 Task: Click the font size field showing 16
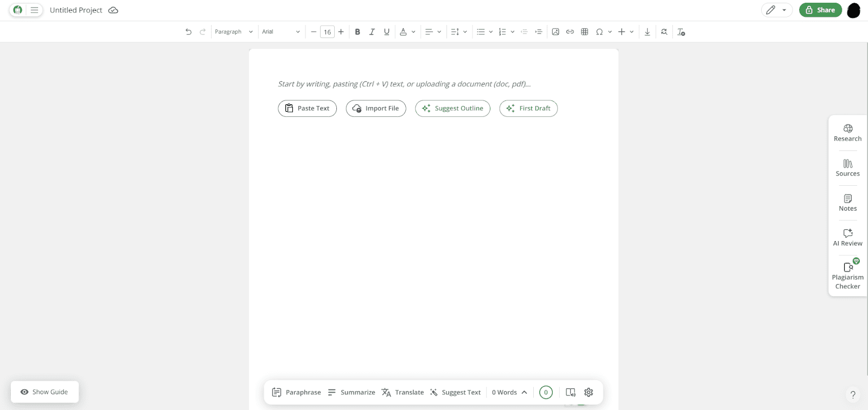pyautogui.click(x=327, y=32)
